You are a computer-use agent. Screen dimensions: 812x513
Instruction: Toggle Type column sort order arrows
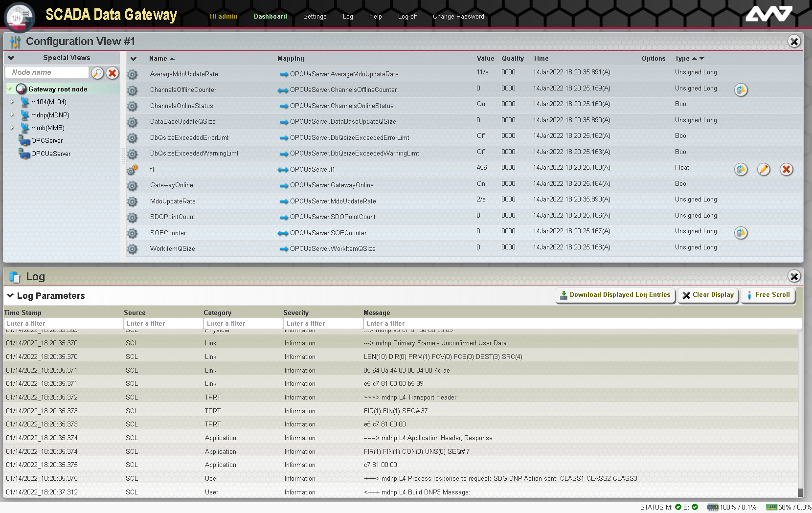[x=698, y=59]
